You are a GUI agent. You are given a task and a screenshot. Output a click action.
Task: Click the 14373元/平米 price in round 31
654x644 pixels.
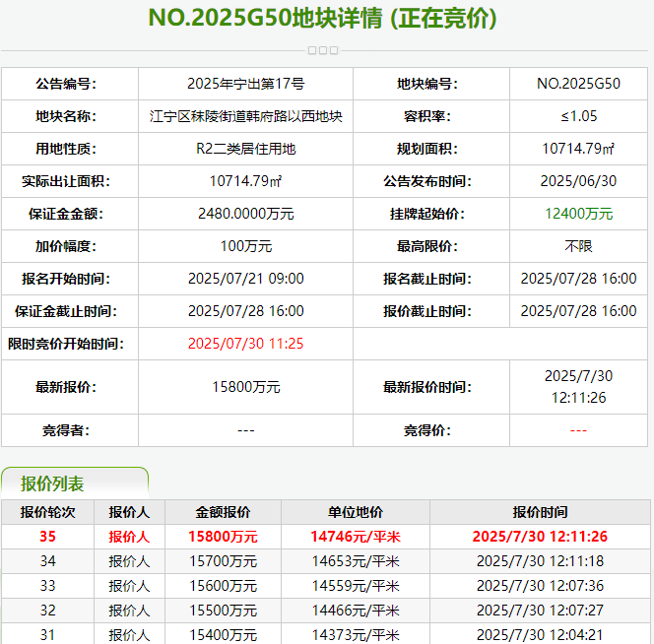coord(355,635)
